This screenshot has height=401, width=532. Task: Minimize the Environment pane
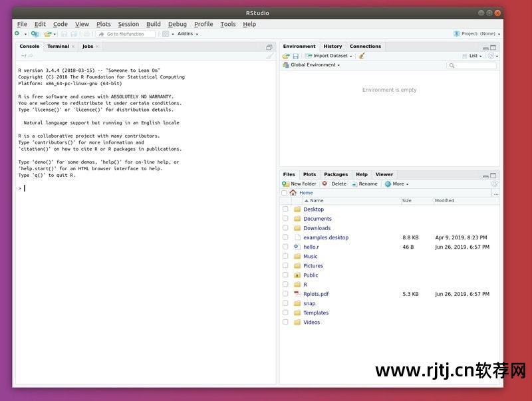pos(485,48)
